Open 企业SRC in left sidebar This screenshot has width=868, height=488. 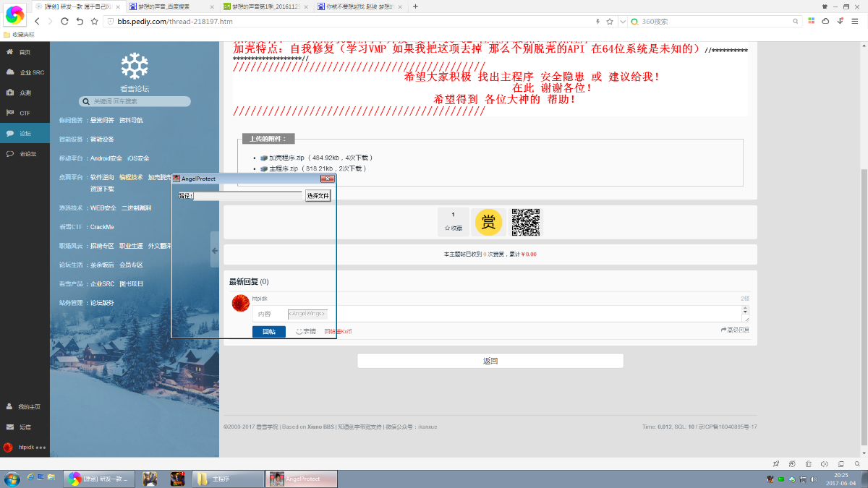coord(25,72)
